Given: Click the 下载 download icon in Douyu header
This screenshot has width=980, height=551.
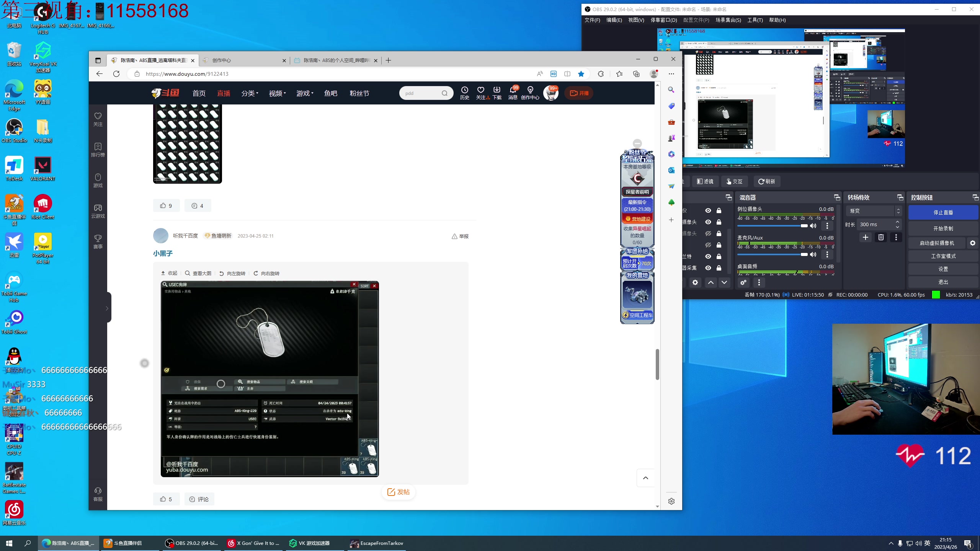Looking at the screenshot, I should (x=497, y=93).
